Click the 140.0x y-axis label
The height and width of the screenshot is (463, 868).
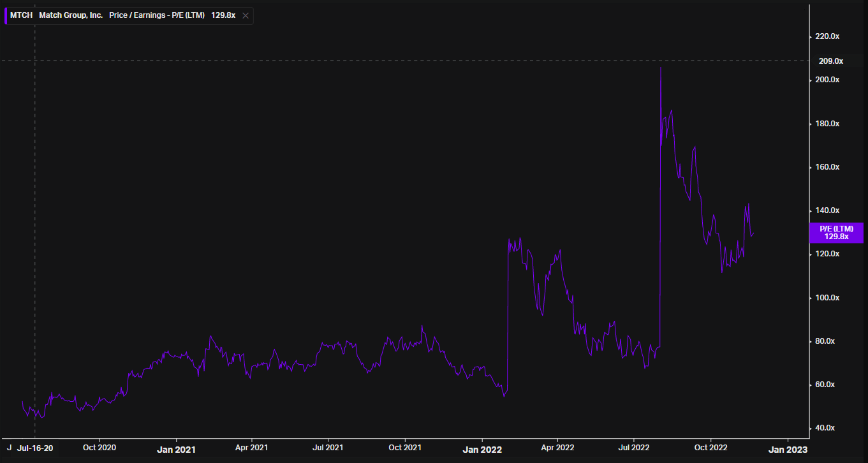pyautogui.click(x=827, y=210)
